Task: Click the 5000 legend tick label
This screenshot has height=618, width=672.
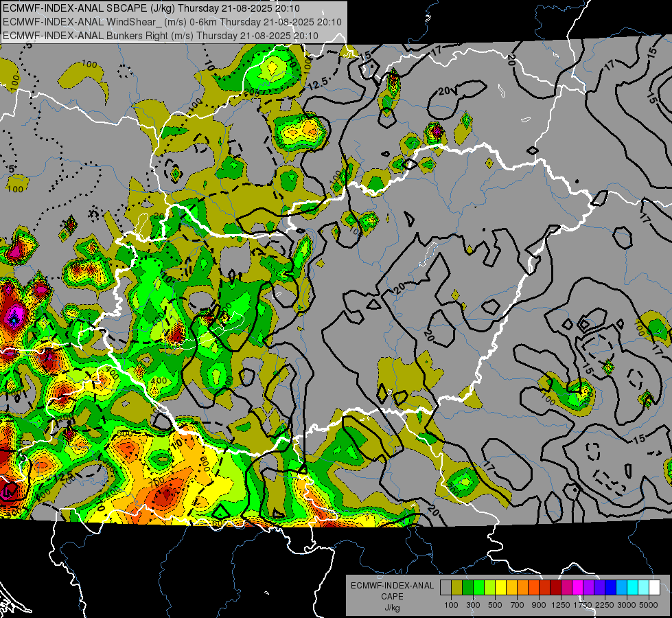Action: click(649, 605)
